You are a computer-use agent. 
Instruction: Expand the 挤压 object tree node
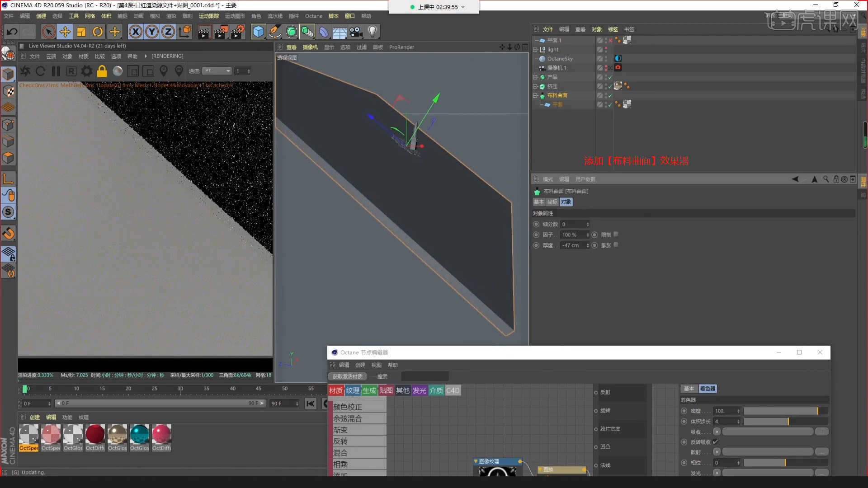535,86
